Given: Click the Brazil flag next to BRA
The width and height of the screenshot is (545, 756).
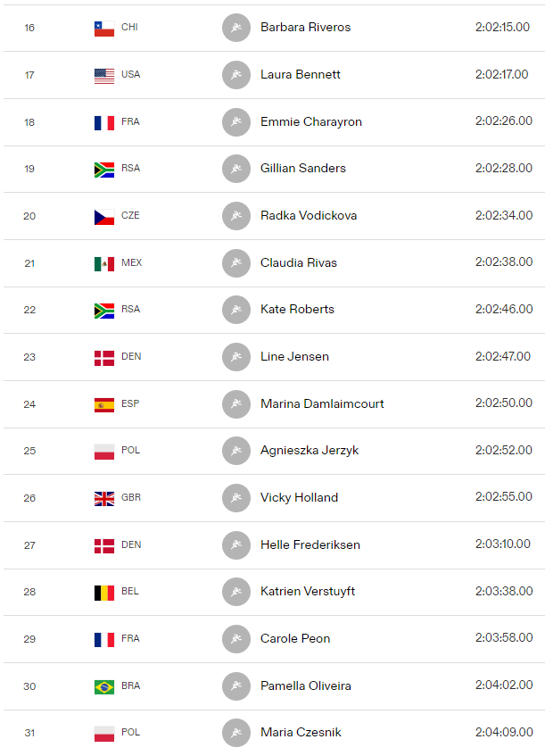Looking at the screenshot, I should click(104, 686).
